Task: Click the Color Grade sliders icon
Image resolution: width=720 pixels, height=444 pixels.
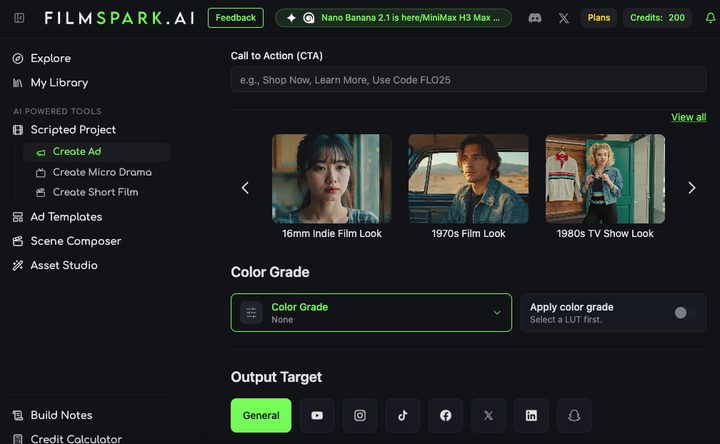Action: [x=251, y=313]
